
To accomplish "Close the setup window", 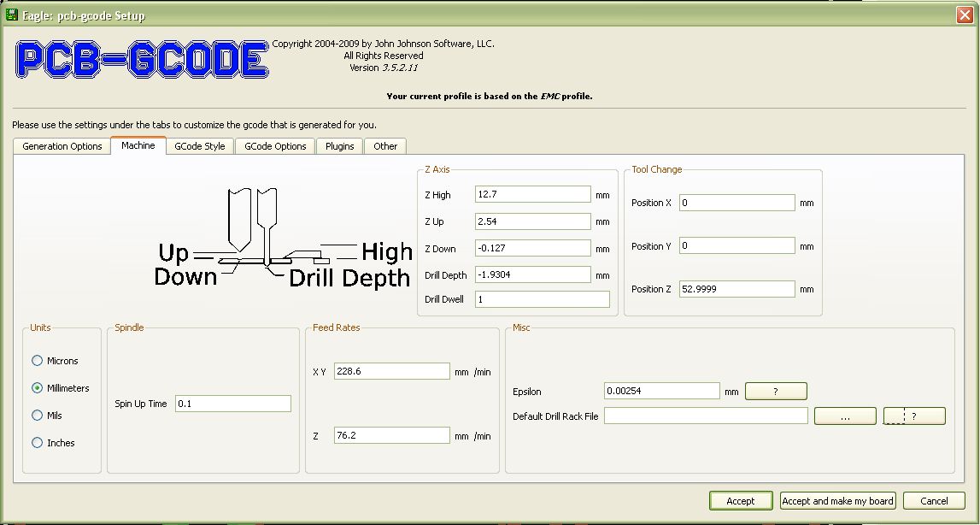I will [965, 15].
